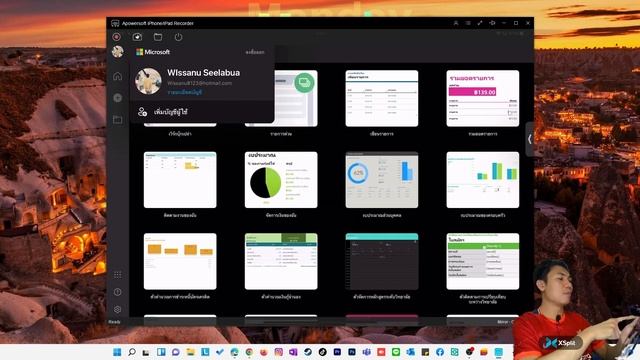Open Steam from the taskbar

tap(308, 352)
